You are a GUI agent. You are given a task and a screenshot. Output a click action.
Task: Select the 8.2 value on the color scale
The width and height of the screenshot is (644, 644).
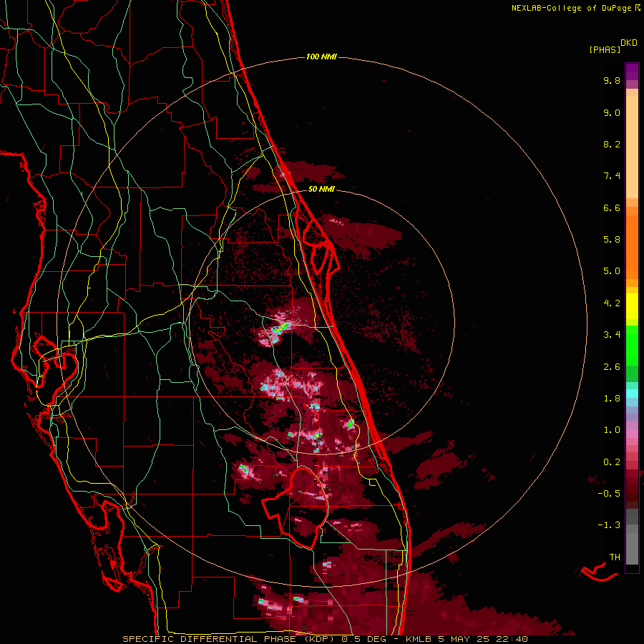click(x=612, y=144)
